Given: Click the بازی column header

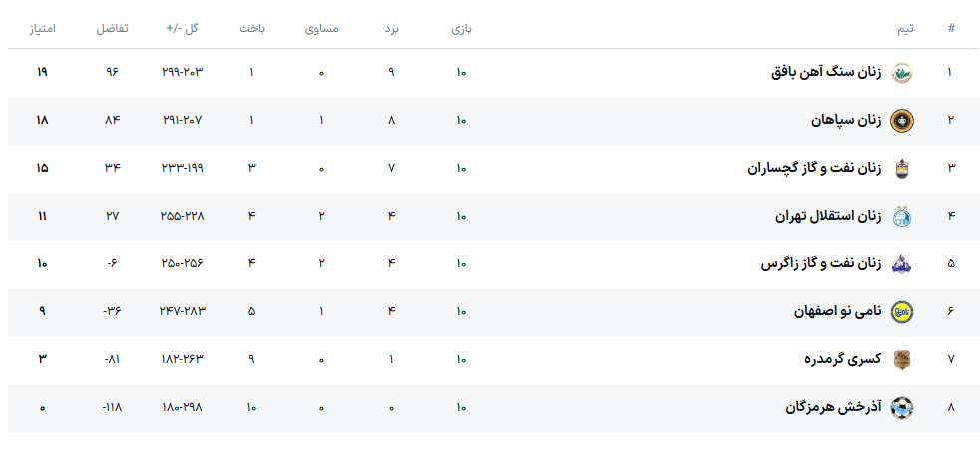Looking at the screenshot, I should (461, 28).
